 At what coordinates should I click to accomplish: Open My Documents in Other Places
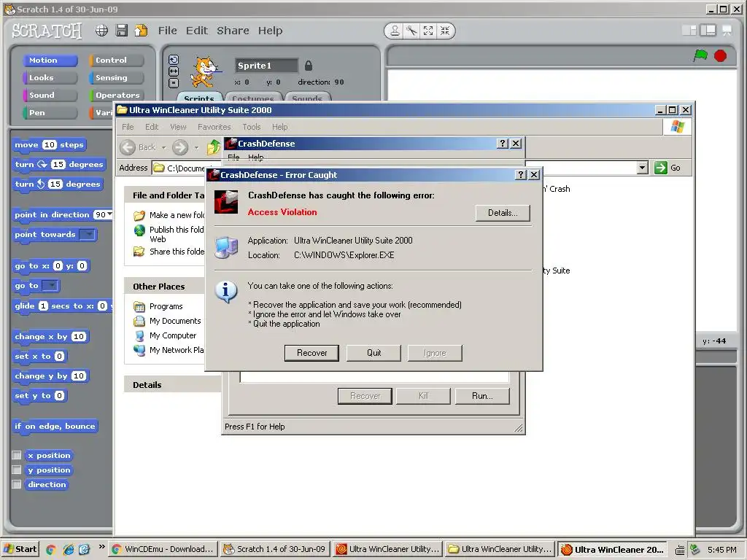[x=175, y=321]
